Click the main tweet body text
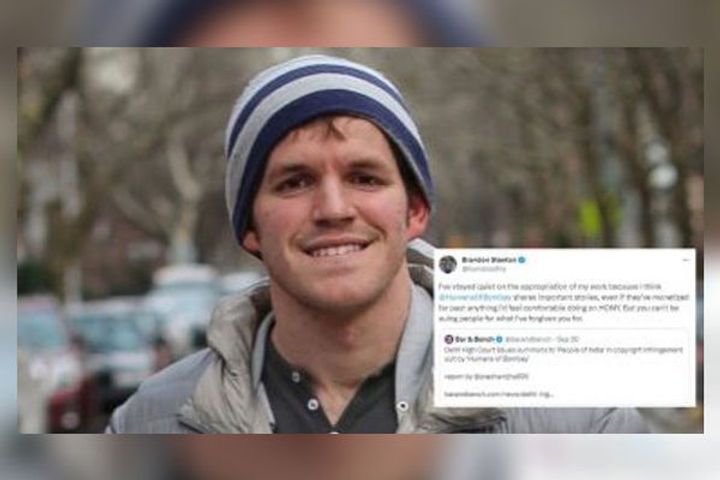 tap(565, 302)
